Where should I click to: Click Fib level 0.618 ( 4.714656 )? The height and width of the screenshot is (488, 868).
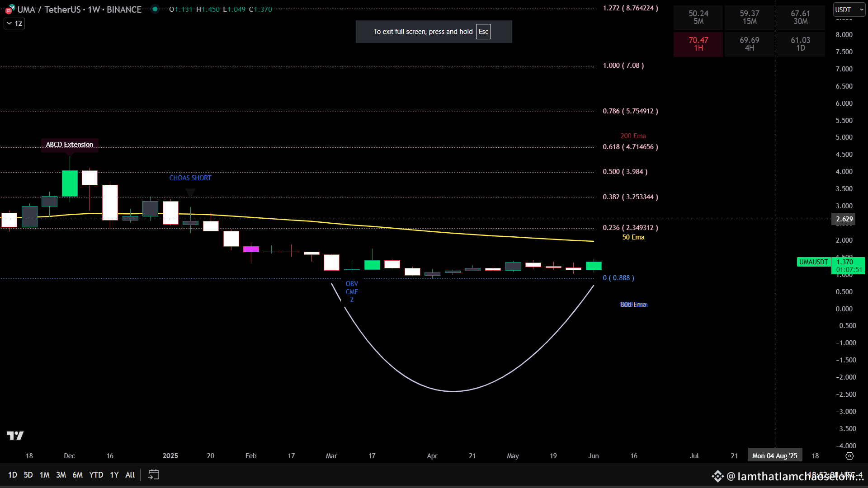point(630,147)
